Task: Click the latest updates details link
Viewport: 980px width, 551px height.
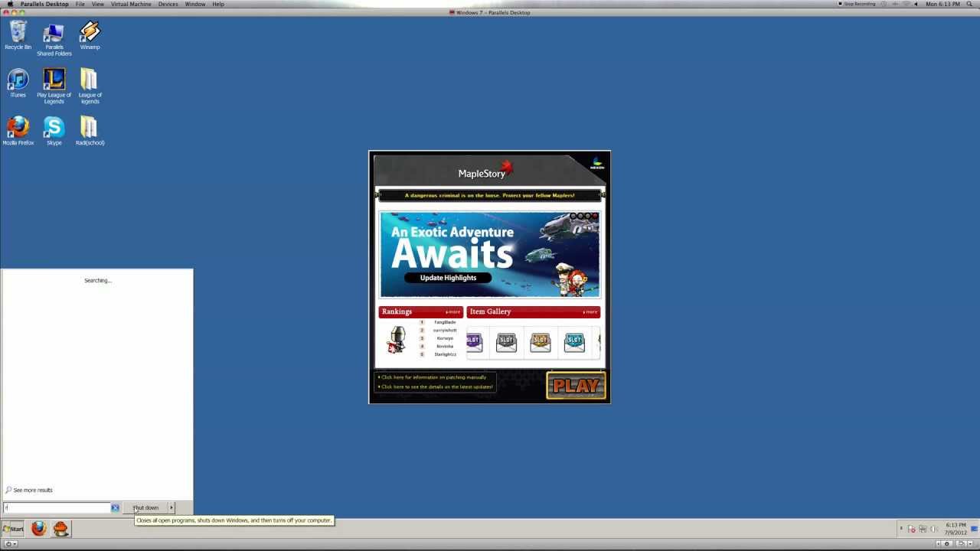Action: (436, 386)
